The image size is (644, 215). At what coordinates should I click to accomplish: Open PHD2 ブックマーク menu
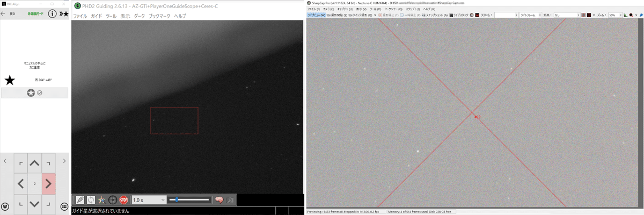pos(160,16)
